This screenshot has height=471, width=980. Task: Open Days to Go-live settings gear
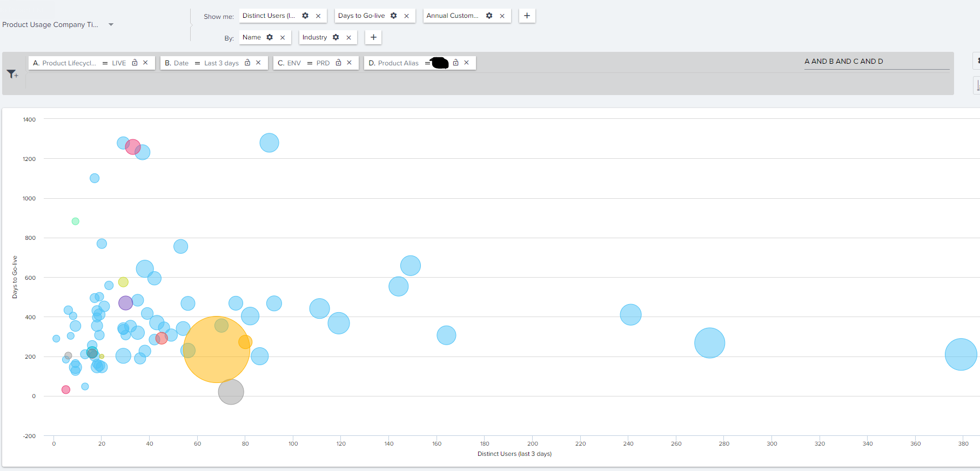pos(394,16)
